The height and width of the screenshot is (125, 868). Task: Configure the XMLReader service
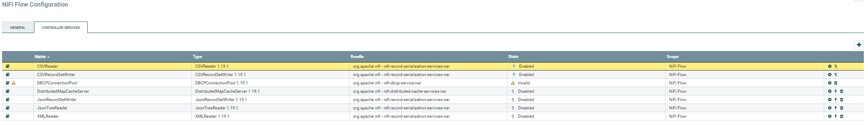coord(830,116)
